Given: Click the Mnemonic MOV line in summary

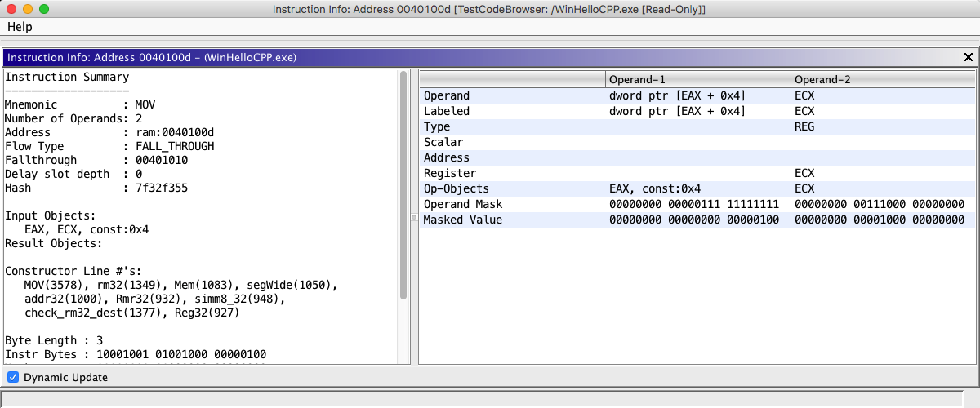Looking at the screenshot, I should coord(80,105).
